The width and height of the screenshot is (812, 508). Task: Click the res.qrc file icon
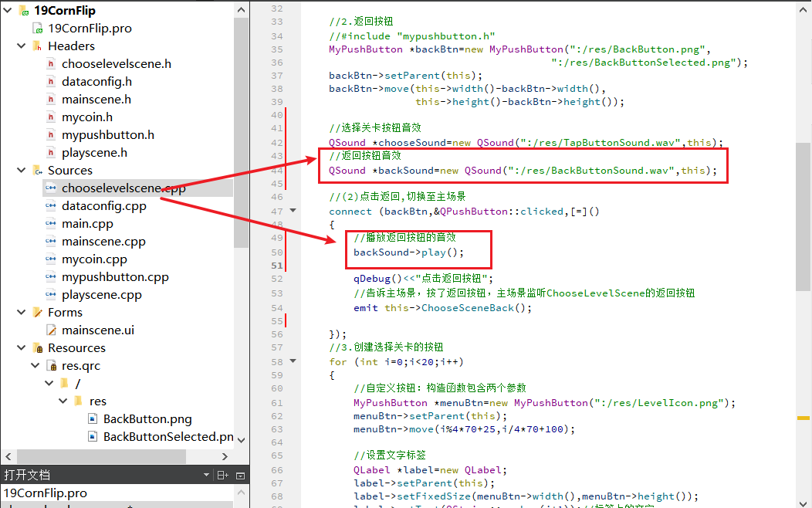[52, 366]
